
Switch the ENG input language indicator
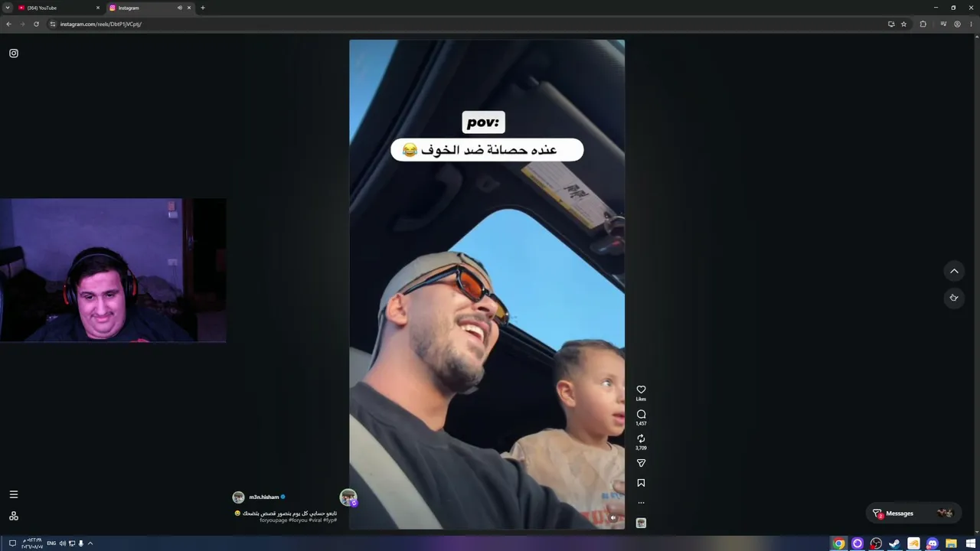[x=51, y=543]
